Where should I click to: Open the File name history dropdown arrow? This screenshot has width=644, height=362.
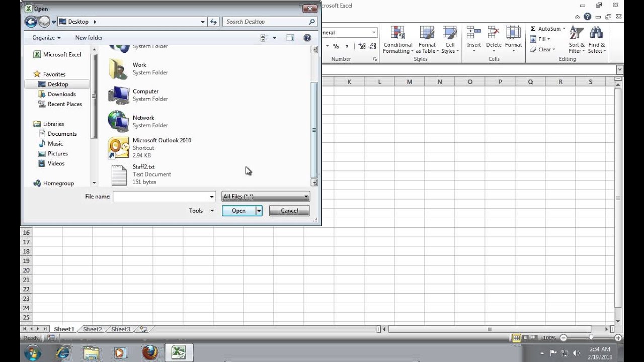click(212, 197)
